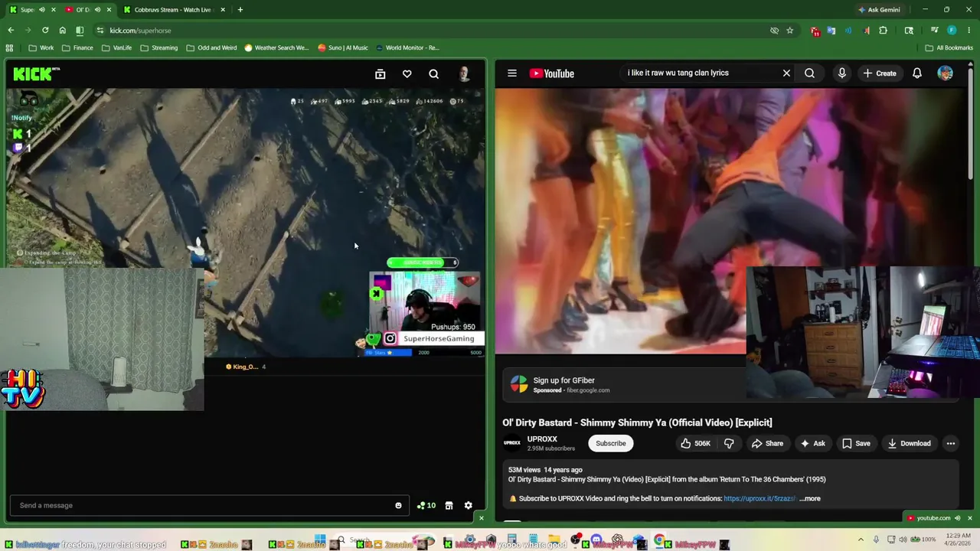Open the Extensions puzzle icon

pos(883,31)
